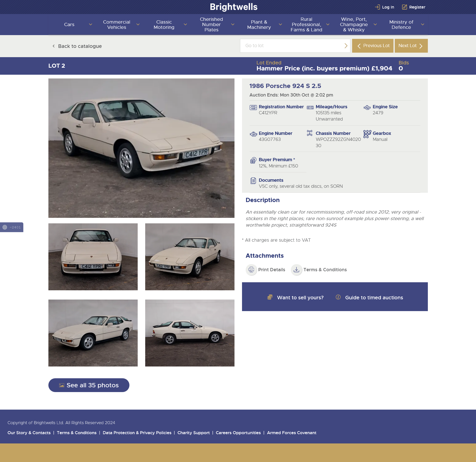Expand the Cherished Number Plates chevron
The image size is (476, 462).
[x=233, y=25]
